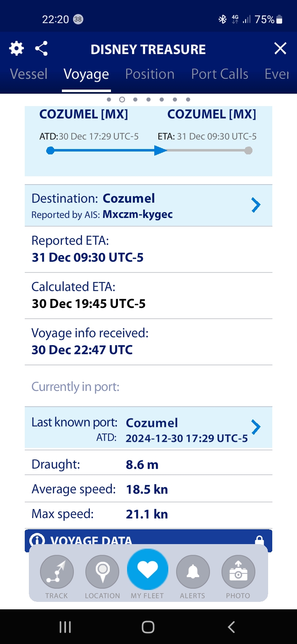Open the Alerts bell icon
Image resolution: width=297 pixels, height=644 pixels.
pyautogui.click(x=193, y=571)
